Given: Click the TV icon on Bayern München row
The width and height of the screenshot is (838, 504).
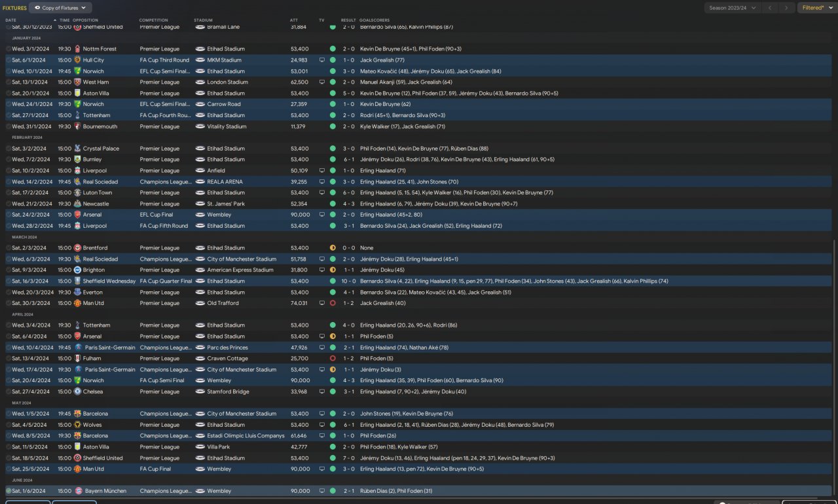Looking at the screenshot, I should pyautogui.click(x=322, y=491).
